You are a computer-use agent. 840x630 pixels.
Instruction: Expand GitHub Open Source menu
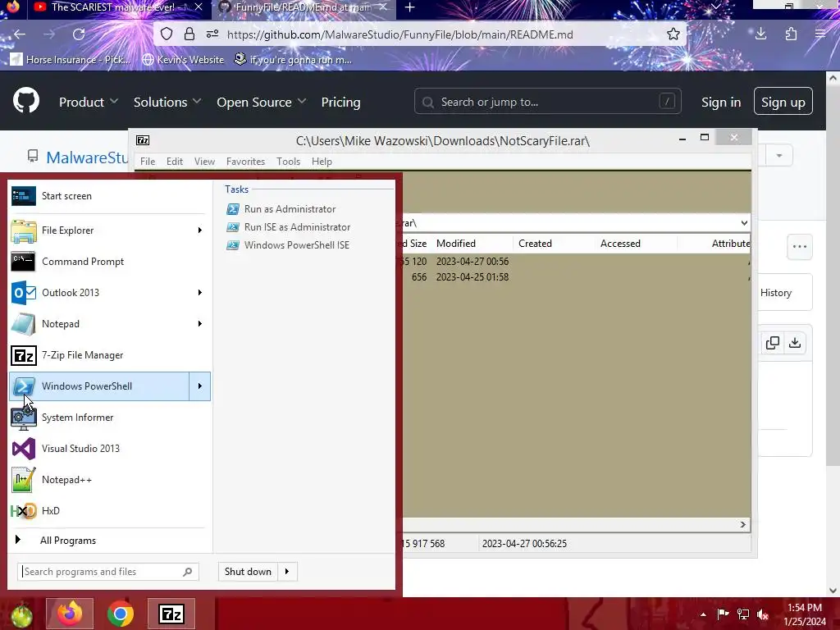pos(262,102)
